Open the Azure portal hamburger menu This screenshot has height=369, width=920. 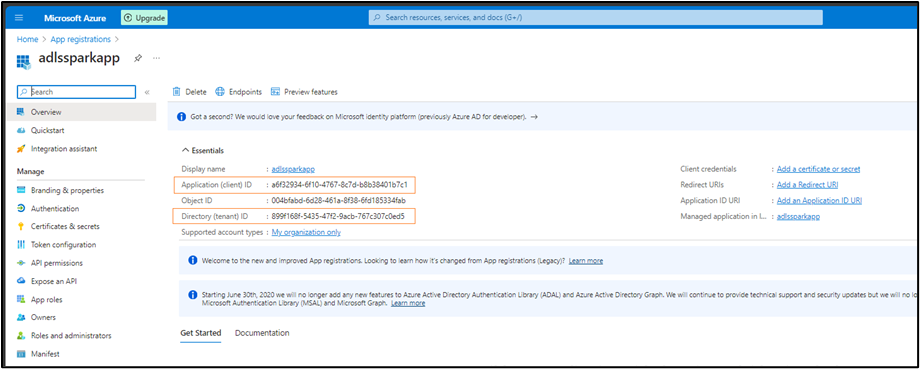tap(18, 18)
